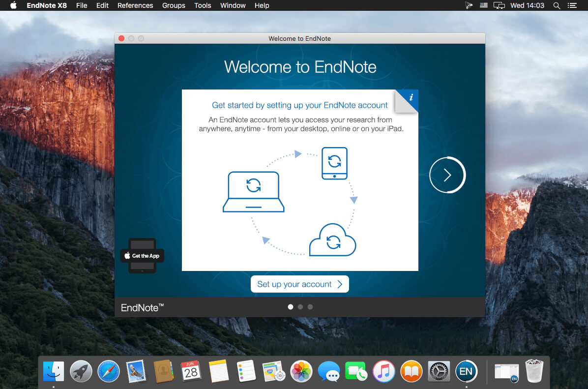
Task: Open System Preferences in the Dock
Action: pos(439,371)
